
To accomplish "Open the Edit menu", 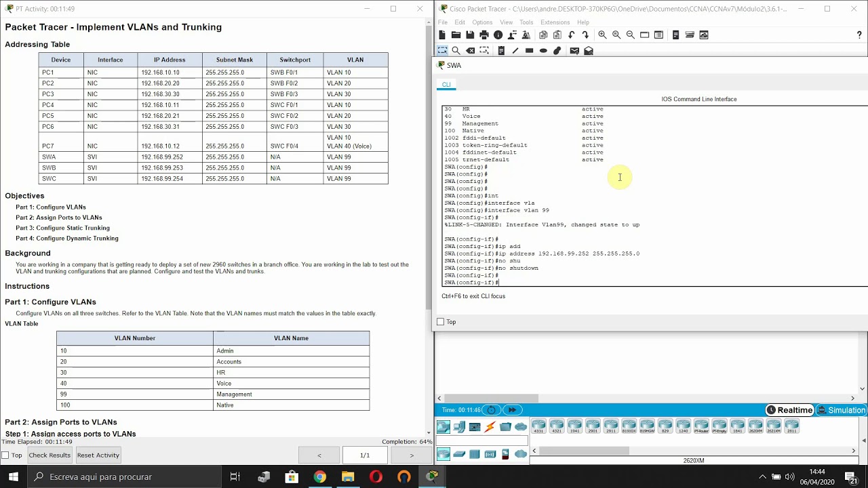I will coord(460,22).
